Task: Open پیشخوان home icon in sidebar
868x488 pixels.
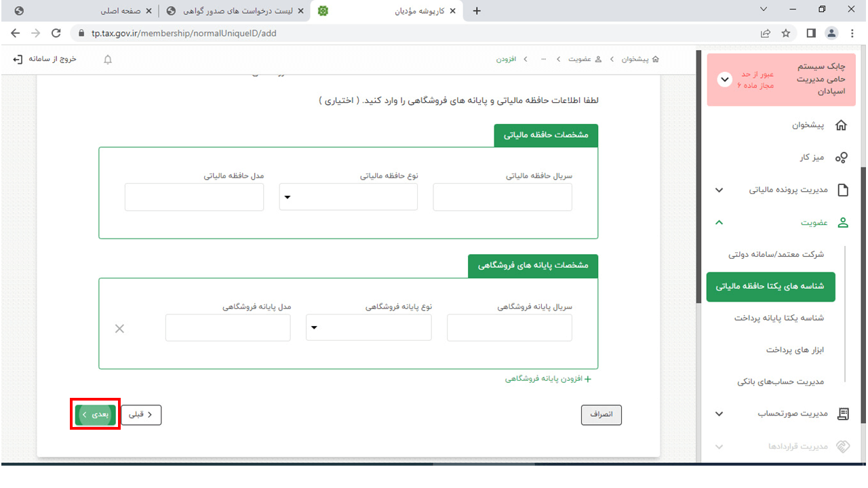Action: [841, 125]
